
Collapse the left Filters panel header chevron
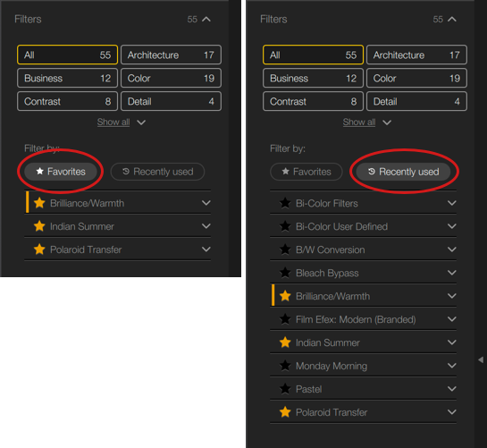206,20
